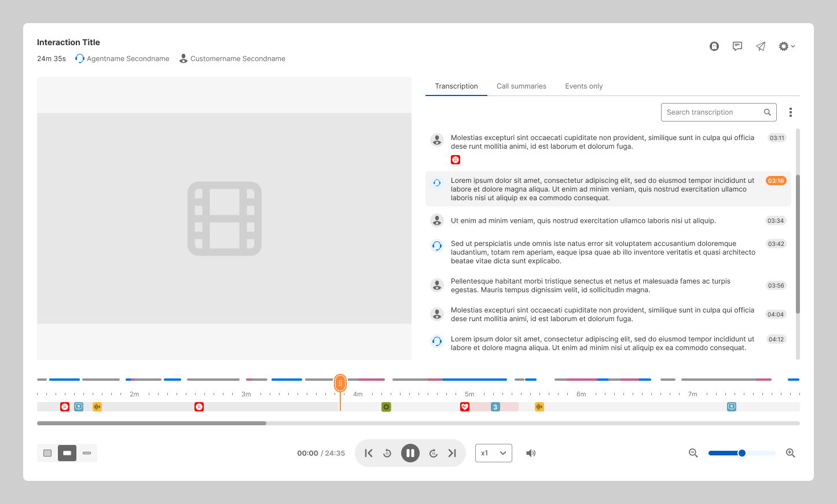Switch to the Call summaries tab

pyautogui.click(x=521, y=86)
